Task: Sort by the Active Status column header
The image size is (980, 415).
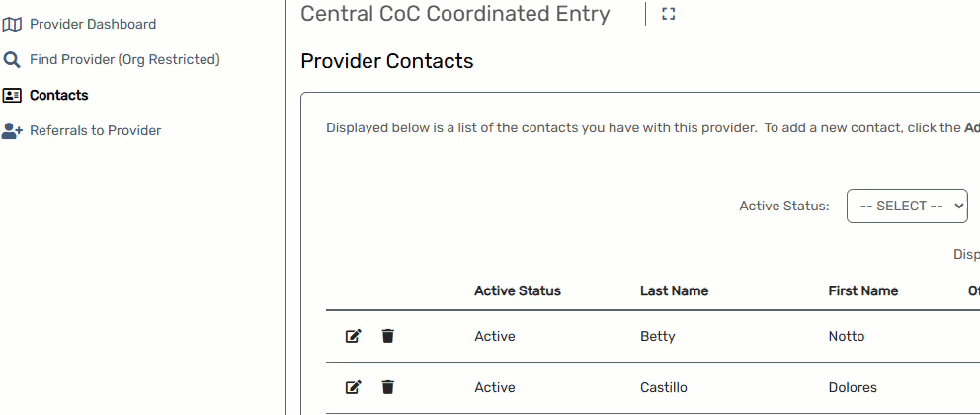Action: point(518,290)
